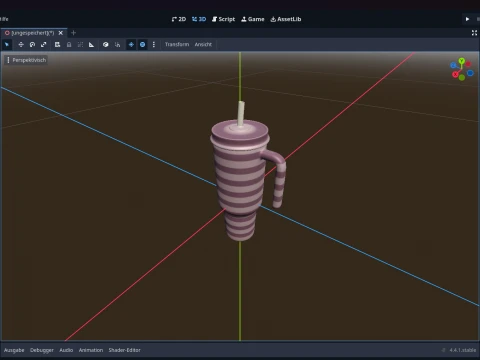Toggle local space with the cube icon

(106, 44)
